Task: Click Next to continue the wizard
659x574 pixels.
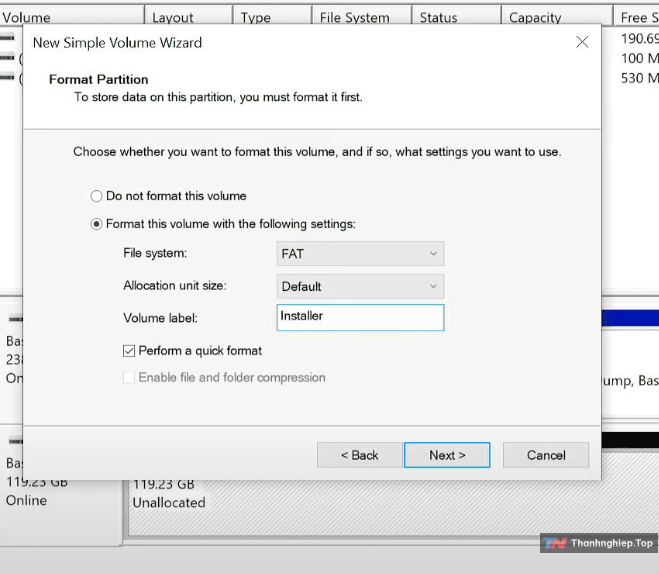Action: coord(447,455)
